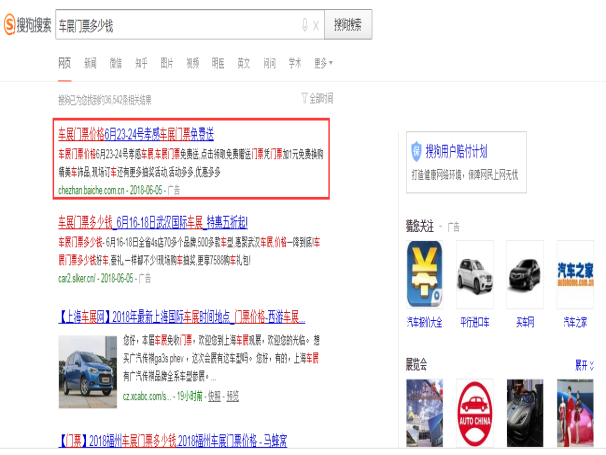Switch to the 网页 tab
The height and width of the screenshot is (455, 606).
(65, 63)
